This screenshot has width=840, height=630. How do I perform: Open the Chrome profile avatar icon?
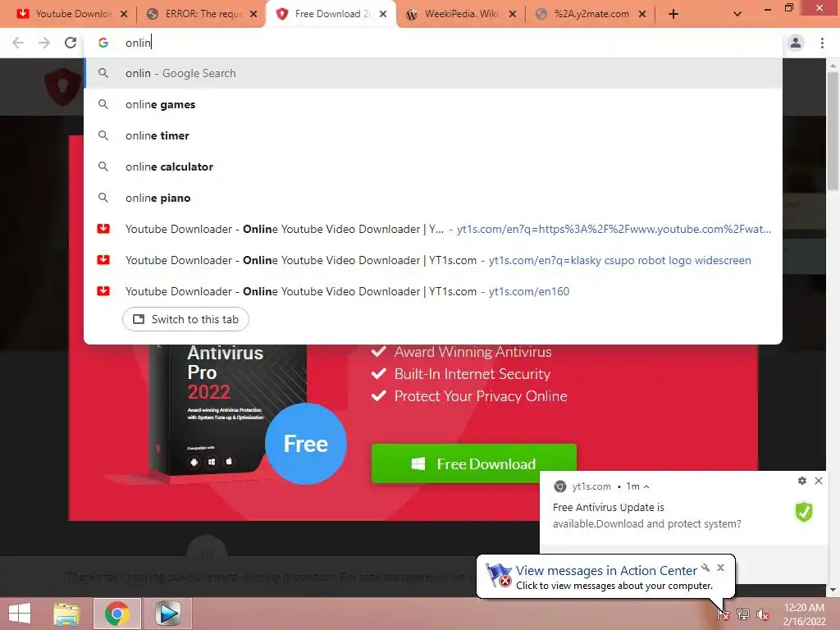[x=796, y=43]
